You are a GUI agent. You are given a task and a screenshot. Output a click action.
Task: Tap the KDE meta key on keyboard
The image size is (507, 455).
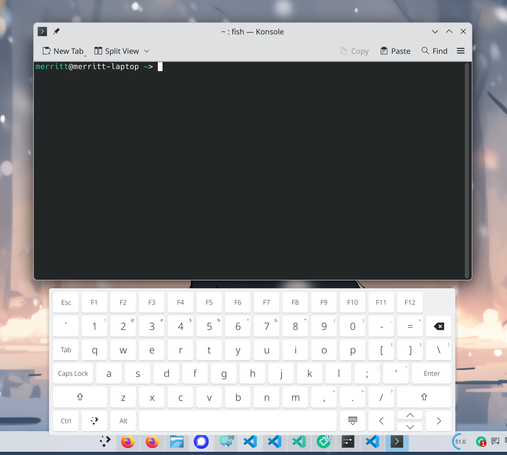[x=94, y=421]
